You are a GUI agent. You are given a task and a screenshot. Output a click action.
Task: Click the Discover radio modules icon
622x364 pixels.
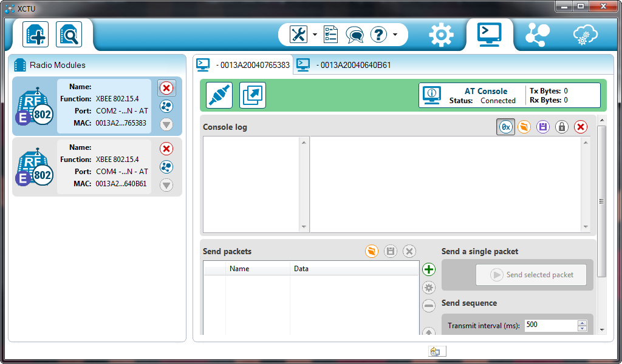pyautogui.click(x=69, y=35)
